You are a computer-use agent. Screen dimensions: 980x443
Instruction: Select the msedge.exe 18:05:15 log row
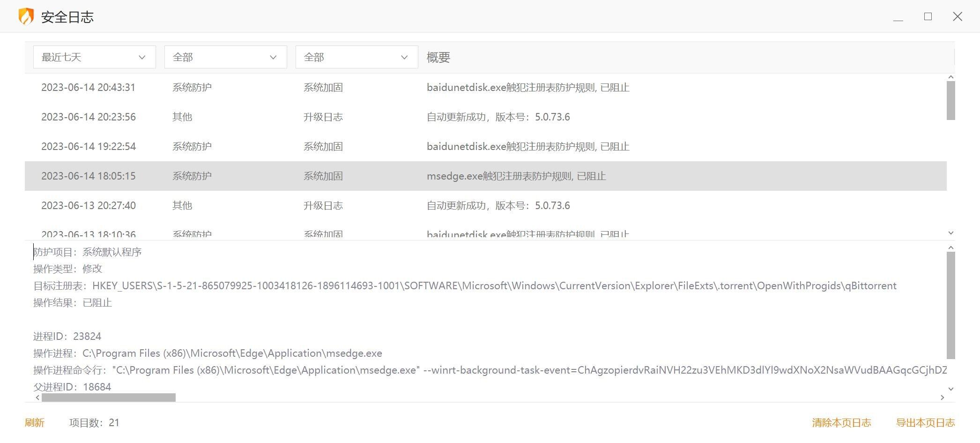click(485, 176)
